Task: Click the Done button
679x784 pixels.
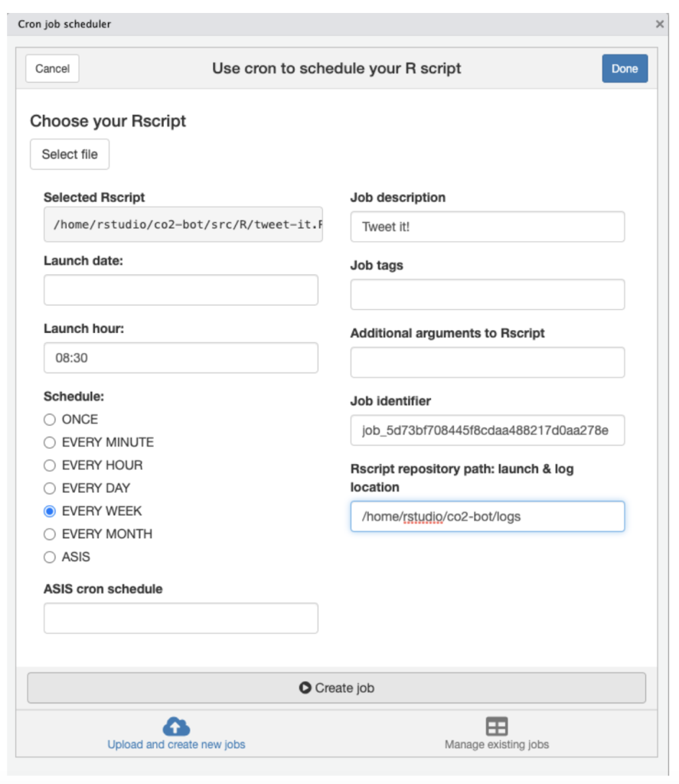Action: click(625, 68)
